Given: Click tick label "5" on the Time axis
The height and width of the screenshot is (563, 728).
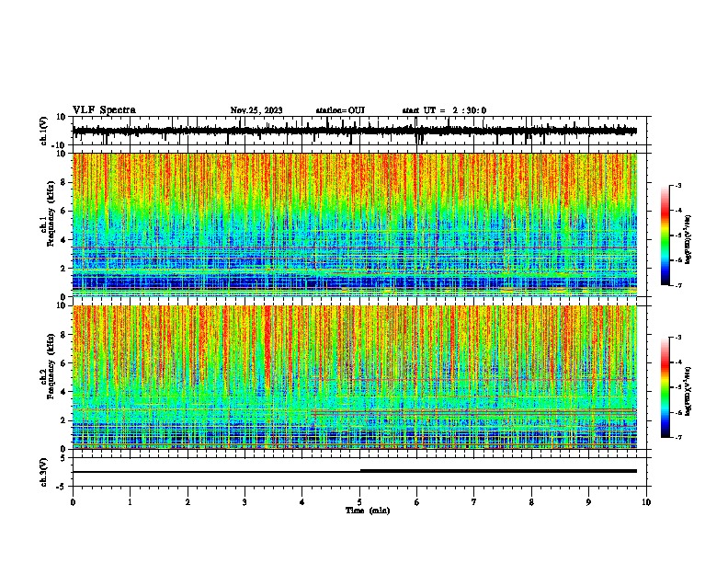Looking at the screenshot, I should 359,502.
